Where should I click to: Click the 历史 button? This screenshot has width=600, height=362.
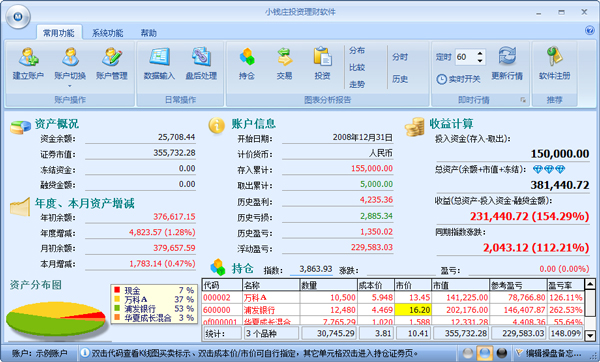click(400, 79)
